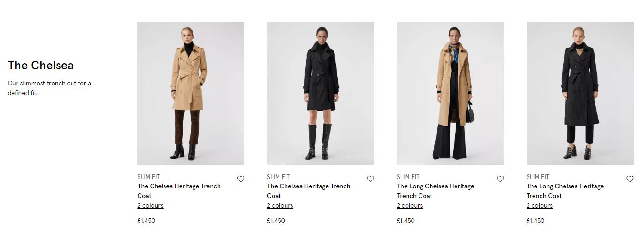Click the £1,450 price under the beige short trench
This screenshot has height=252, width=644.
click(146, 221)
